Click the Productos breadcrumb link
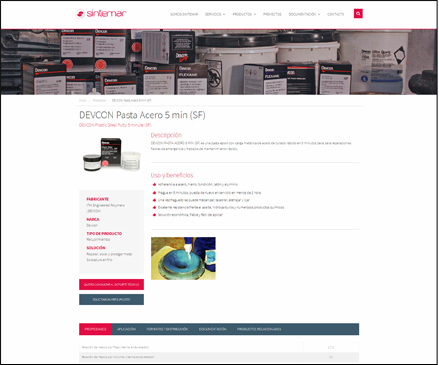Viewport: 439px width, 365px height. (x=99, y=100)
